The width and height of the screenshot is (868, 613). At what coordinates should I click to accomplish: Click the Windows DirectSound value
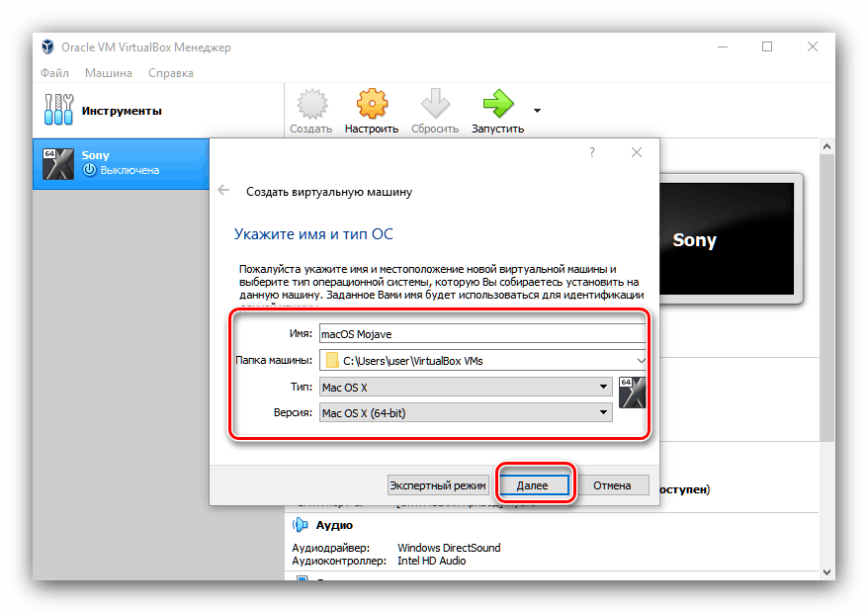(449, 548)
